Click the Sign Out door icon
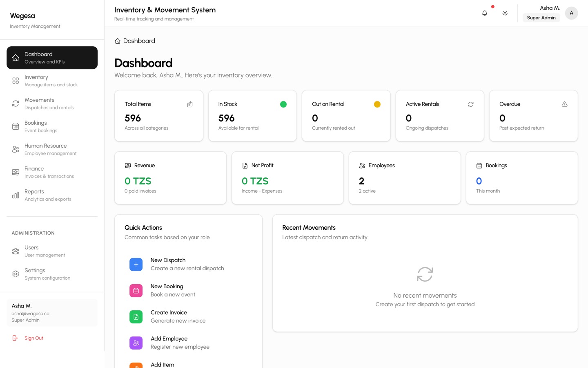 point(15,338)
